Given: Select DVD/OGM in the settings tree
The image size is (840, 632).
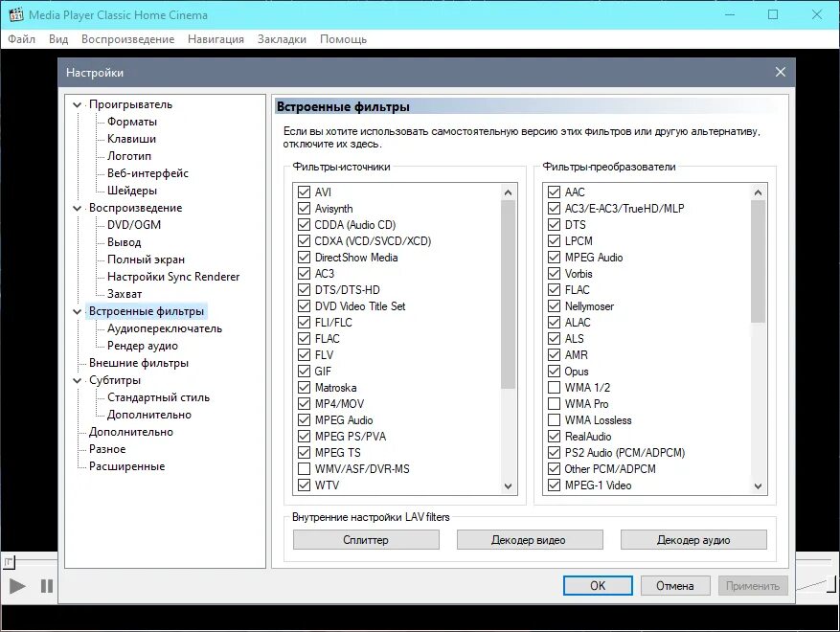Looking at the screenshot, I should (x=134, y=225).
